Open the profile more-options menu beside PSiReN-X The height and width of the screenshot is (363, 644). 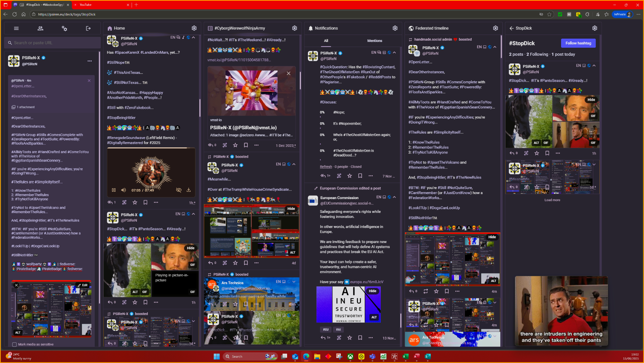[x=90, y=61]
